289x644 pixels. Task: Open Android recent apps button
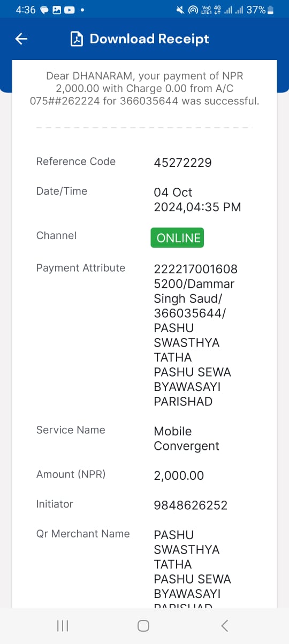(x=63, y=625)
